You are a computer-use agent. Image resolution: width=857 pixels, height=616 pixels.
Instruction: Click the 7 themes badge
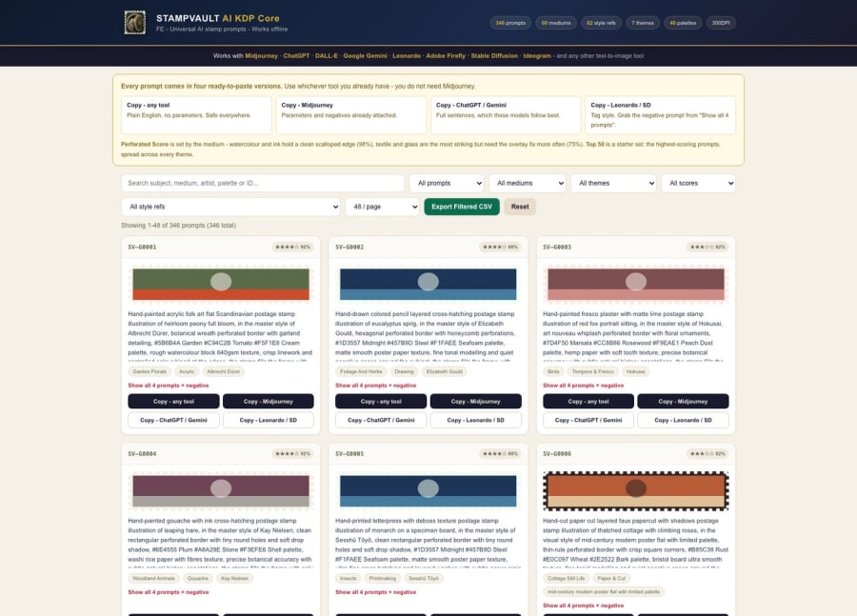point(643,23)
